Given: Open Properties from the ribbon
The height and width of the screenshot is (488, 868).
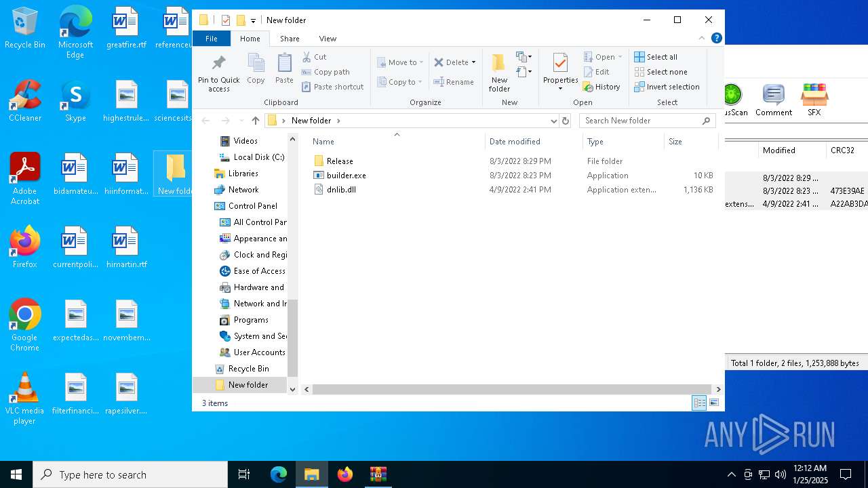Looking at the screenshot, I should click(x=560, y=70).
